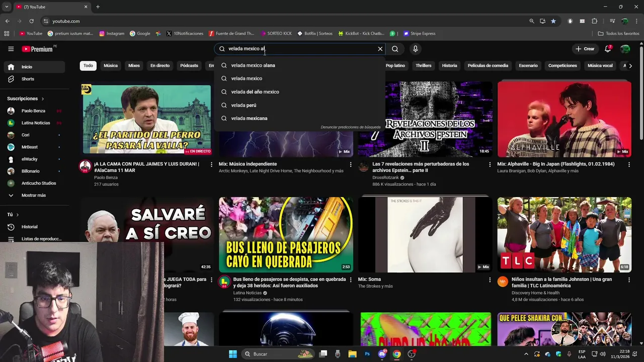Select suggestion 'velada del año mexico'
Viewport: 644px width, 362px height.
tap(299, 92)
